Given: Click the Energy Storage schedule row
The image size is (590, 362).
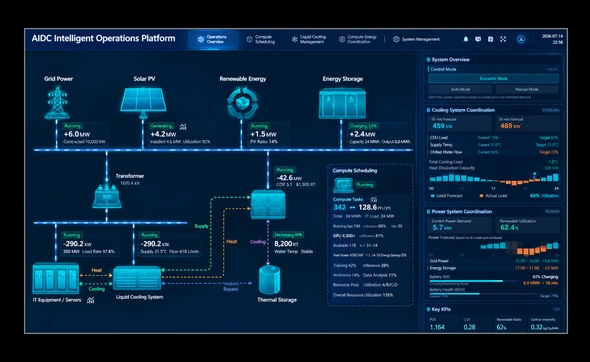Looking at the screenshot, I should [493, 268].
